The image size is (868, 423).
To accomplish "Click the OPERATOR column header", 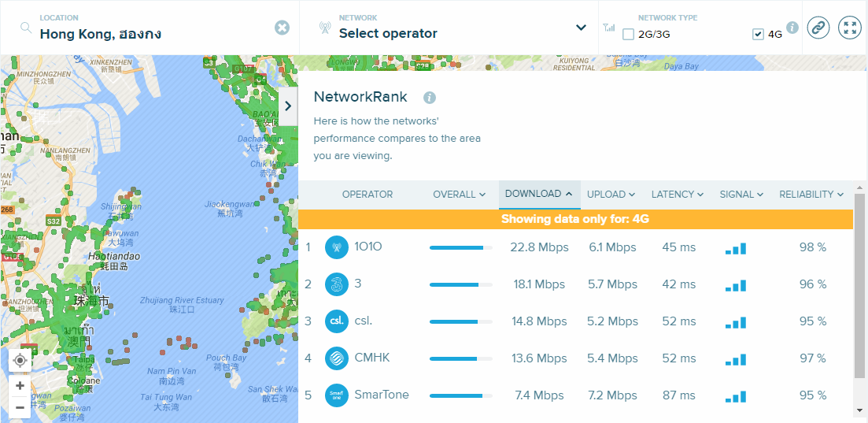I will (x=368, y=195).
